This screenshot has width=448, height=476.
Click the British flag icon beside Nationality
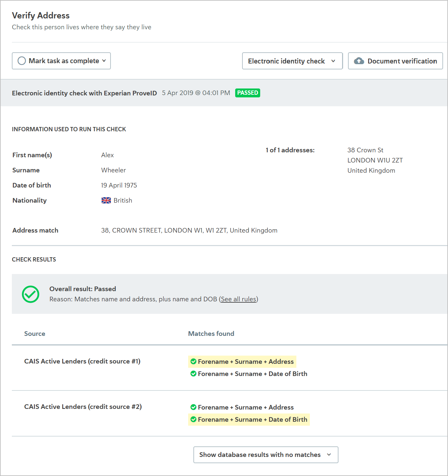click(106, 200)
